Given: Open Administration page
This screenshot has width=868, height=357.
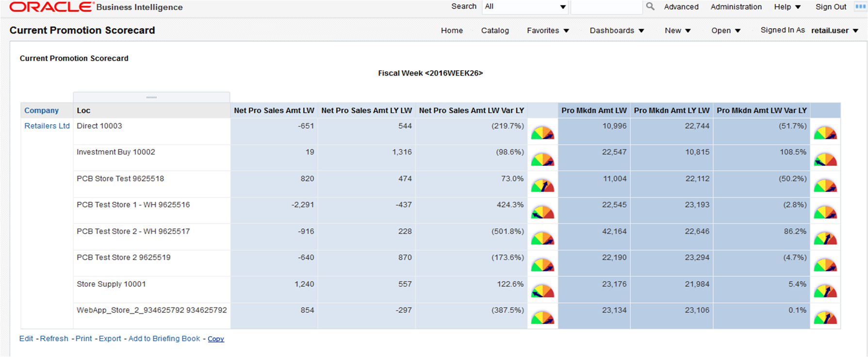Looking at the screenshot, I should [736, 7].
